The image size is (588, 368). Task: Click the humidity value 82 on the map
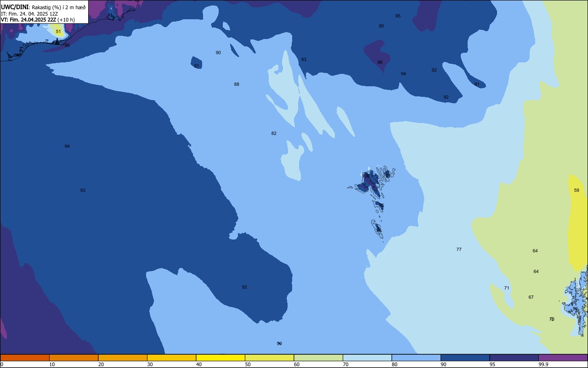(x=274, y=134)
